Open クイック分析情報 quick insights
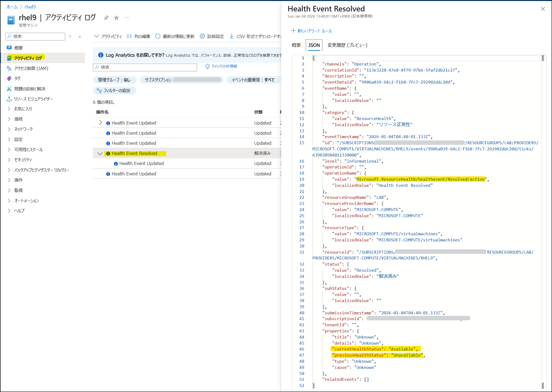Screen dimensions: 552x392 [221, 66]
